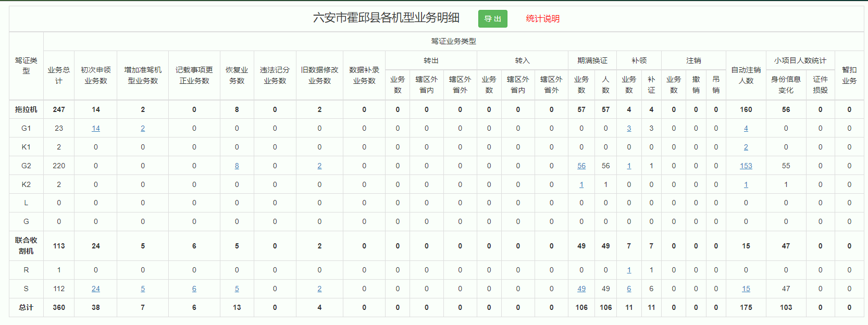Click S row 记载事项更正业务数 link 6

pos(194,289)
